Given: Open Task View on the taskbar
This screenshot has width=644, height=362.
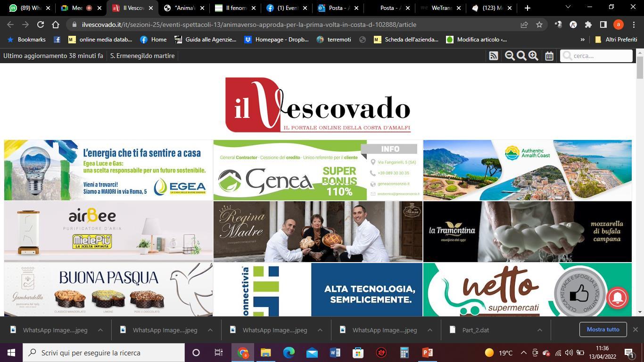Looking at the screenshot, I should [x=219, y=353].
